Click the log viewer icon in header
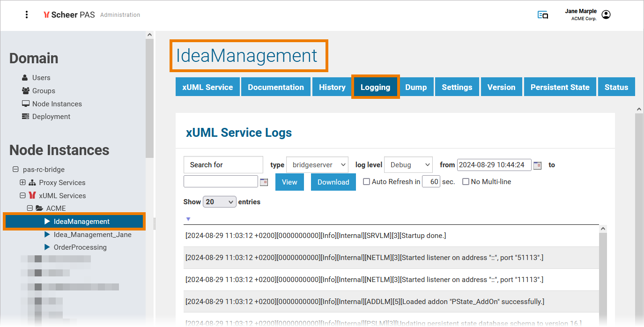The height and width of the screenshot is (327, 644). pyautogui.click(x=543, y=15)
